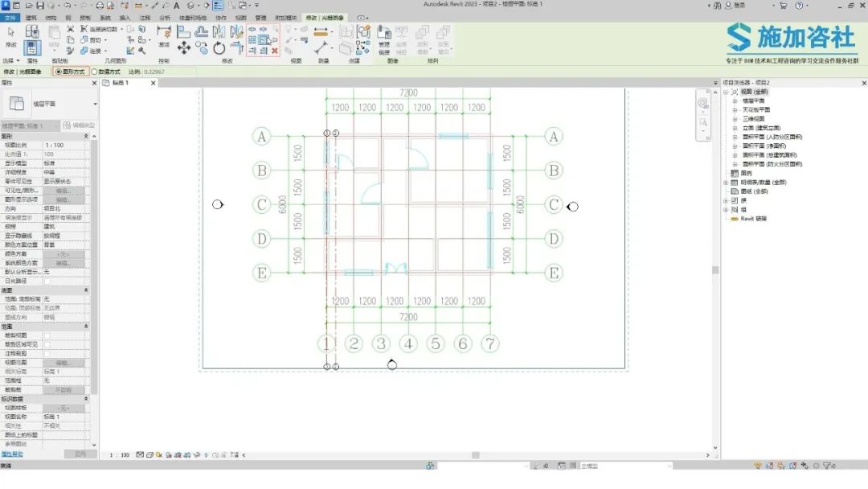The image size is (868, 489).
Task: Click the Array tool icon
Action: pyautogui.click(x=252, y=40)
